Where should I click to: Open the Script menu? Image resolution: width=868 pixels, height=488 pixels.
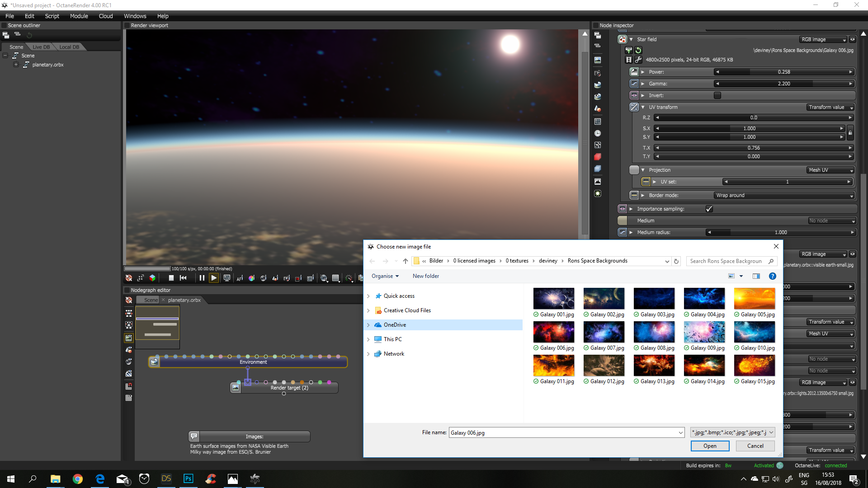pos(52,16)
